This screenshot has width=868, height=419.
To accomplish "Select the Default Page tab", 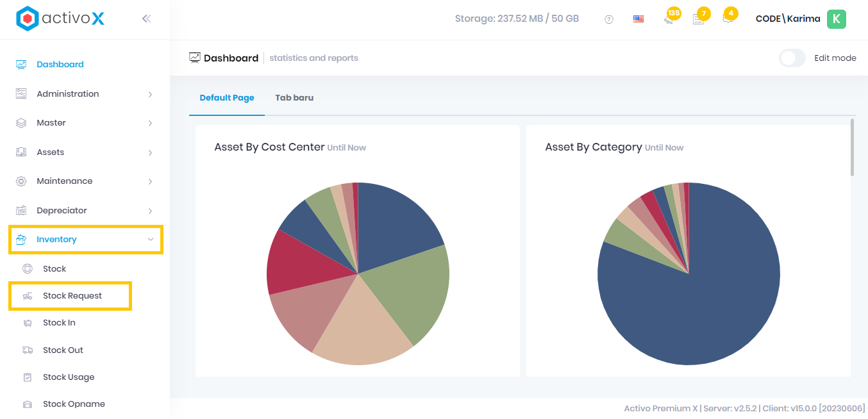I will (227, 98).
